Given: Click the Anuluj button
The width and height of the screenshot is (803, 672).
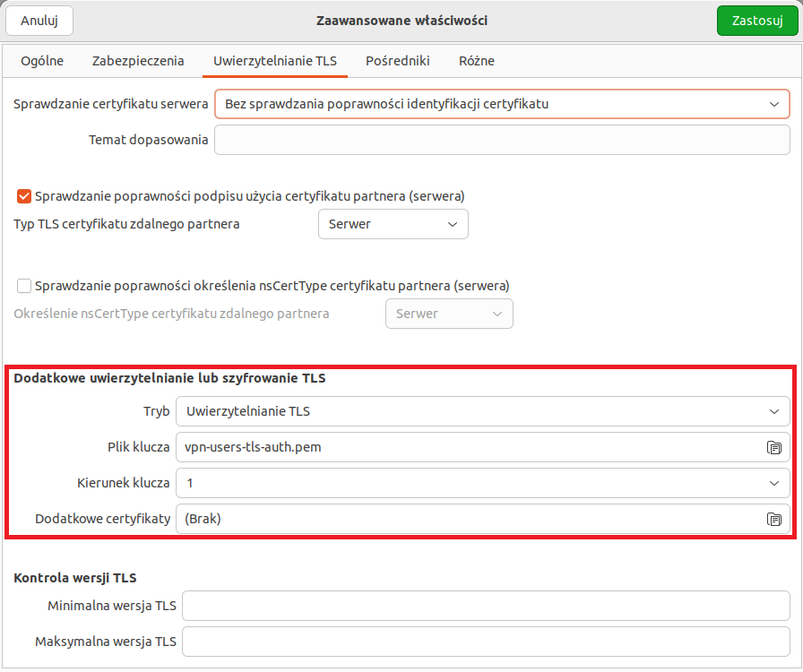Looking at the screenshot, I should 39,21.
